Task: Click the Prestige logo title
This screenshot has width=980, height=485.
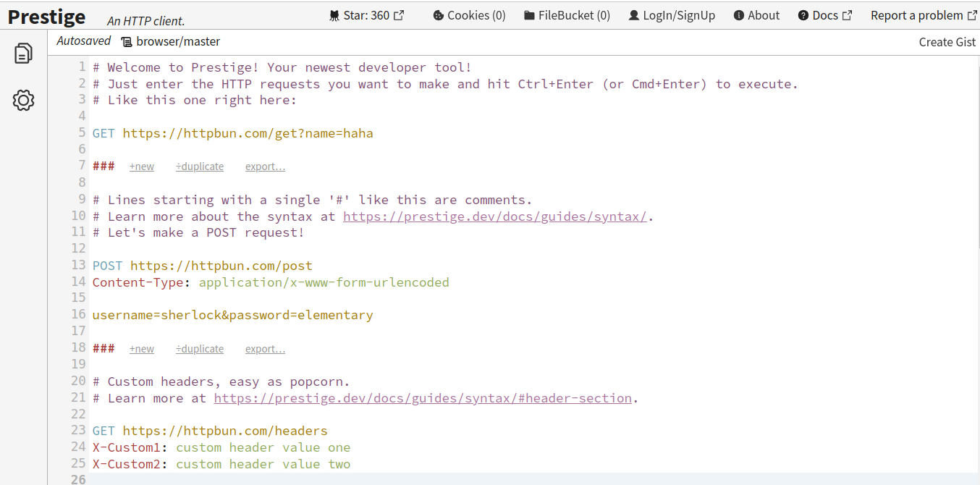Action: point(46,17)
